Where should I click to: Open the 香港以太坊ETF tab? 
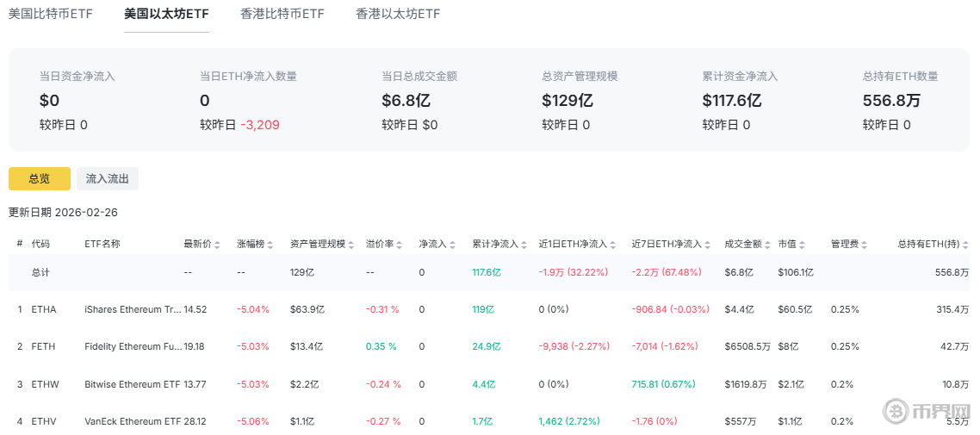398,14
